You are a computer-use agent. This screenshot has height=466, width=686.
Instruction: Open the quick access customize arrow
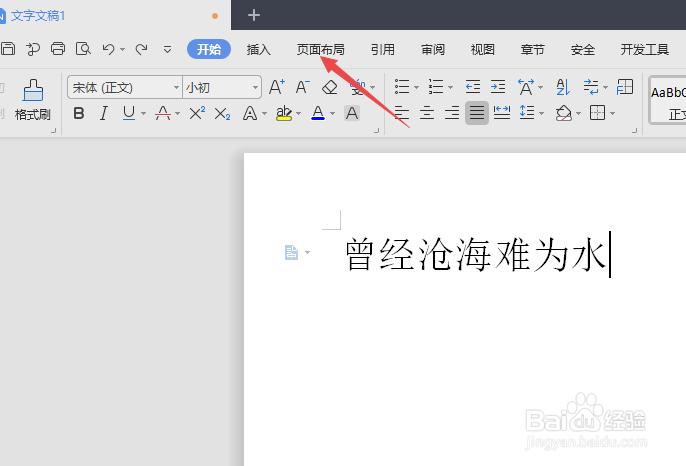(167, 49)
